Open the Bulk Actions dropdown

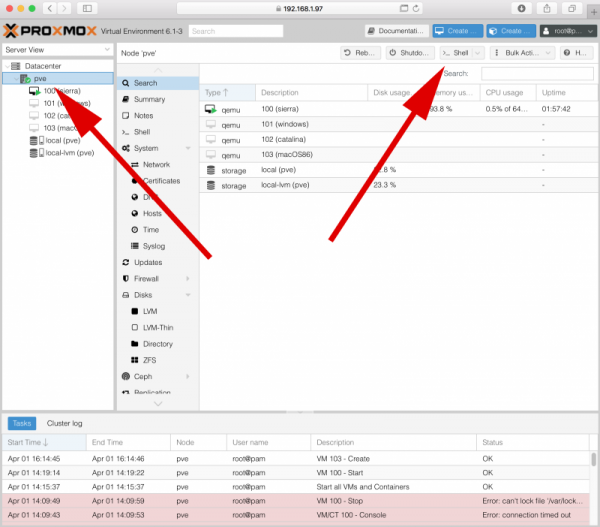click(522, 53)
